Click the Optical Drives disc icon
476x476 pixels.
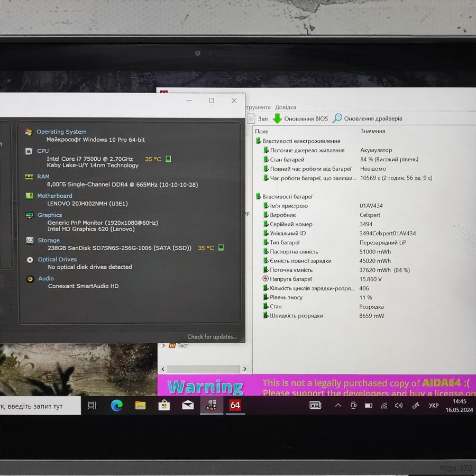pos(30,260)
